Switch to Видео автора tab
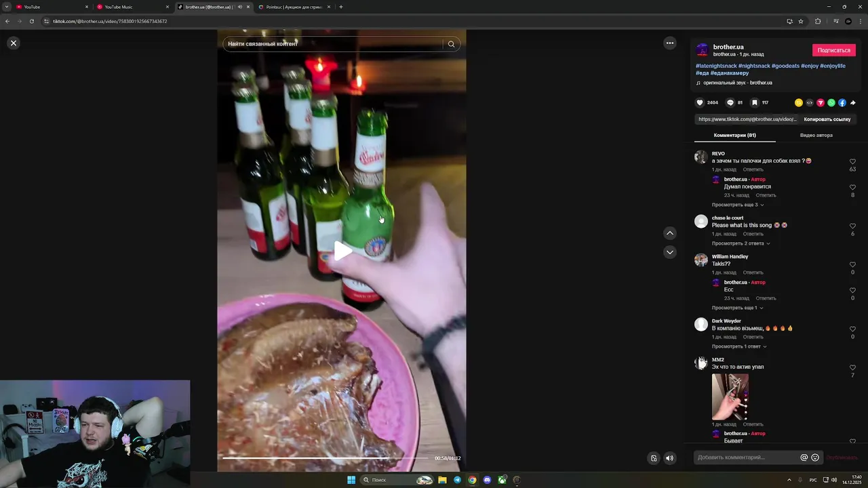The width and height of the screenshot is (868, 488). coord(816,135)
